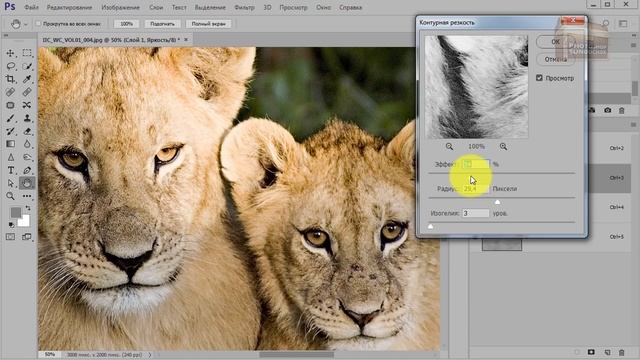Screen dimensions: 640x360
Task: Close the DC_WC_VOL01_004.jpg document tab
Action: (186, 40)
